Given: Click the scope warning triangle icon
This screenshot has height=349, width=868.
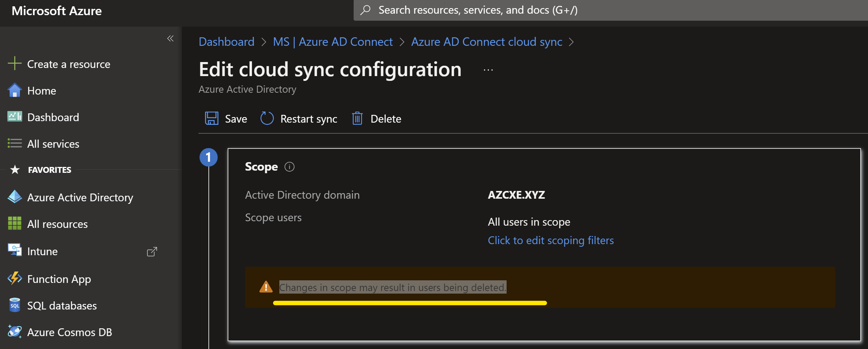Looking at the screenshot, I should [x=266, y=287].
